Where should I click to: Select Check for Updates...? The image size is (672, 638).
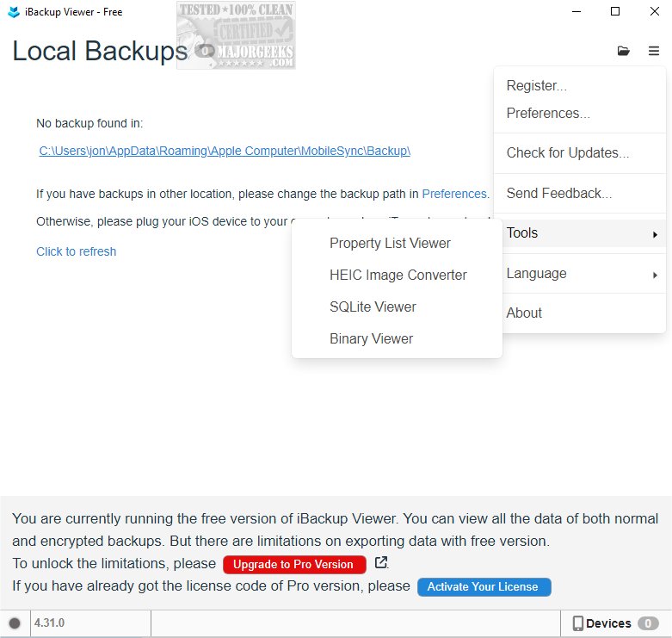point(579,153)
